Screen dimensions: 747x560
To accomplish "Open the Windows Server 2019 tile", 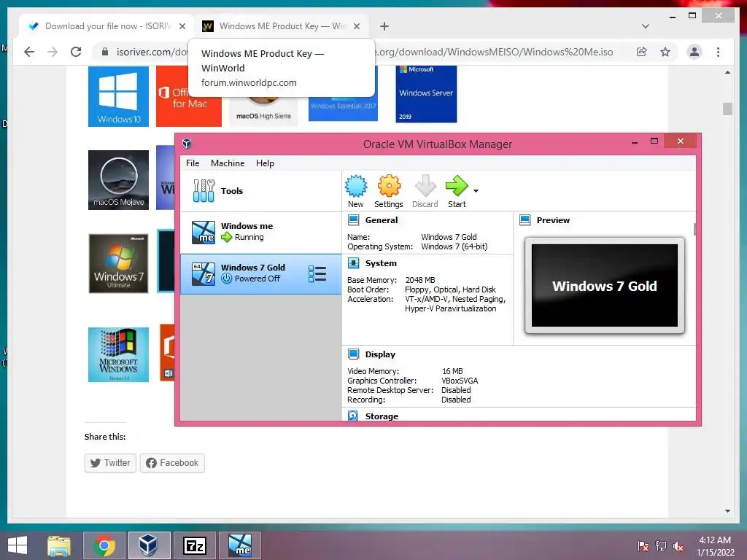I will pos(426,94).
